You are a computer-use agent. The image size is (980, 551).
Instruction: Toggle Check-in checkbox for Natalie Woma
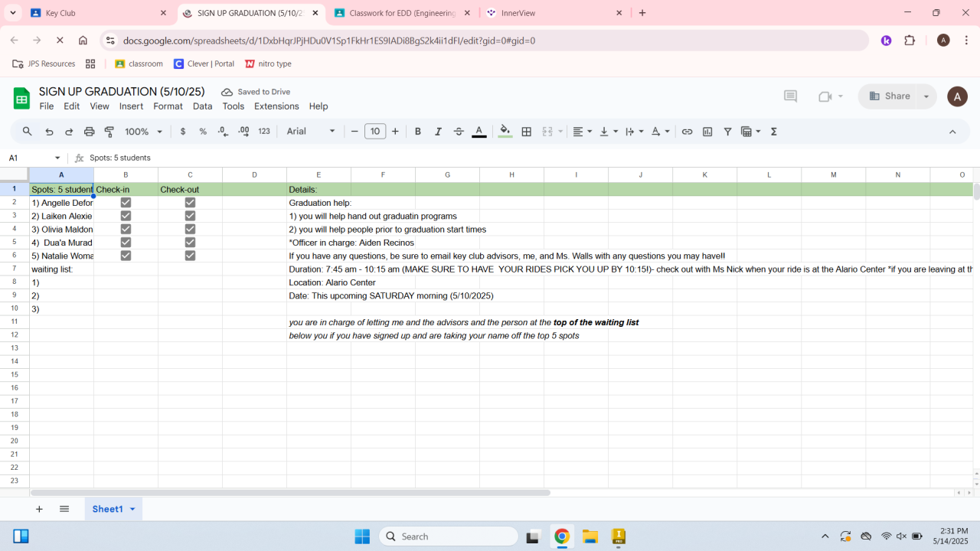point(126,256)
